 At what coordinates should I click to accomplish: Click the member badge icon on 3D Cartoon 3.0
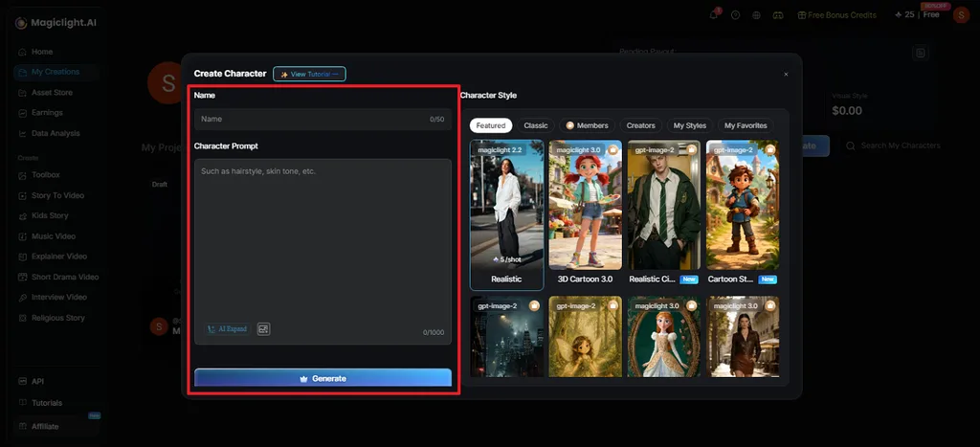pos(613,150)
